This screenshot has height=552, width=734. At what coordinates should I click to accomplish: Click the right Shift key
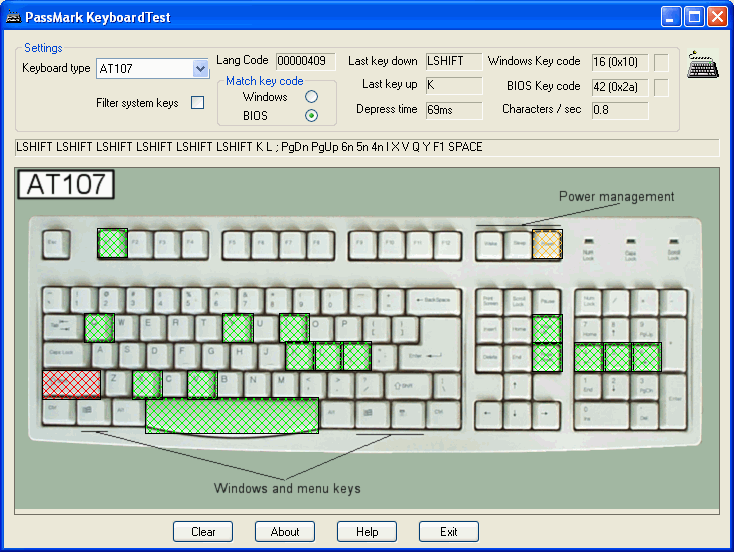click(407, 386)
